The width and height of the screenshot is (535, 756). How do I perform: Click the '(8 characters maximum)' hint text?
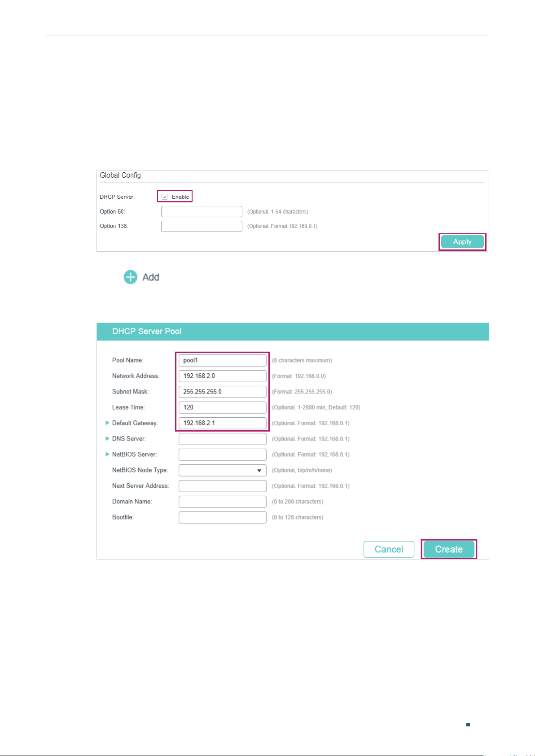302,360
